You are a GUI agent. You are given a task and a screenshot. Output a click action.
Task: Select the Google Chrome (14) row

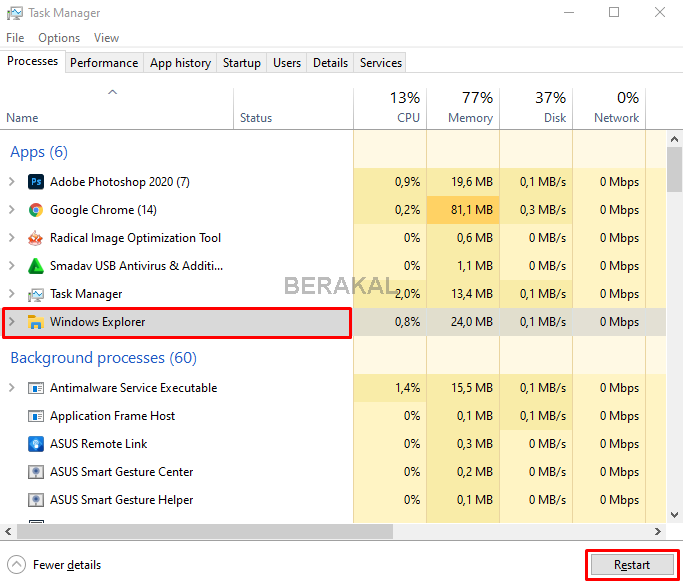pyautogui.click(x=333, y=210)
